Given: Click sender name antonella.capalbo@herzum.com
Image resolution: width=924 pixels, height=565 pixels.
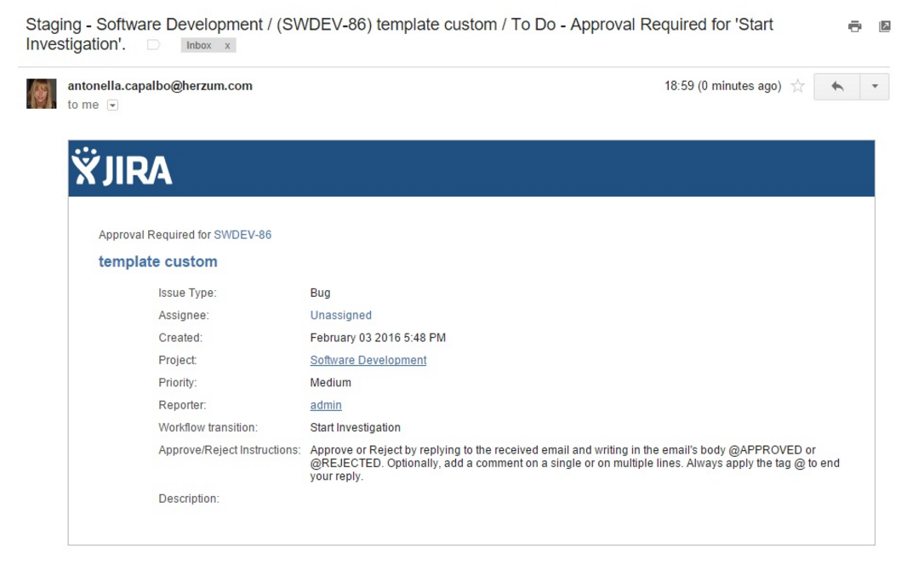Looking at the screenshot, I should tap(160, 85).
